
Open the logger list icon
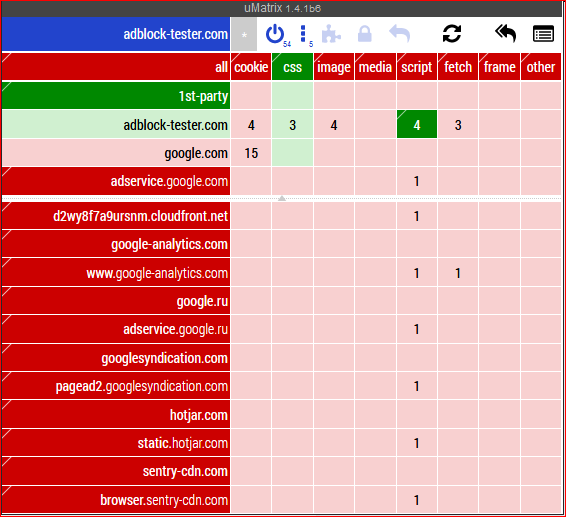[x=543, y=34]
